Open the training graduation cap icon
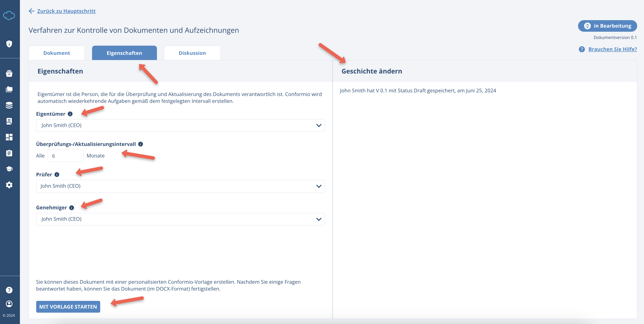The height and width of the screenshot is (324, 644). 9,169
